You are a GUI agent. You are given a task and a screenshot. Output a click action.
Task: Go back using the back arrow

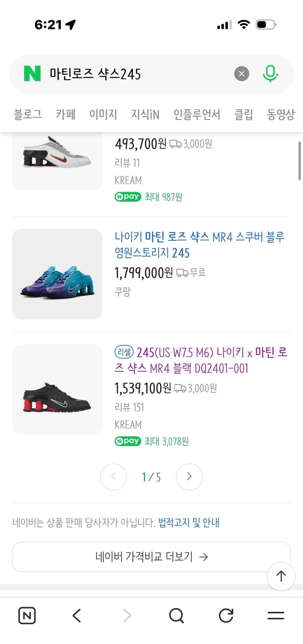click(76, 616)
